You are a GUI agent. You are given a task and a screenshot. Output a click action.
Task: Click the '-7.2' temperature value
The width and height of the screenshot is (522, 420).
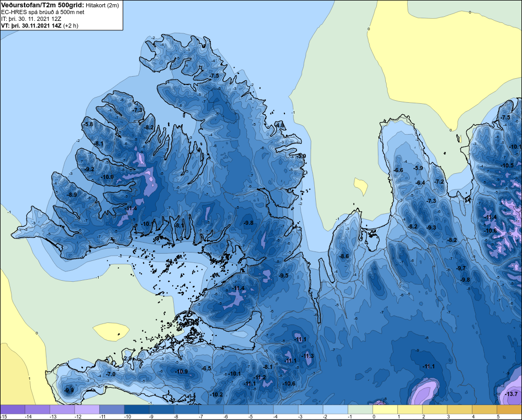(439, 182)
